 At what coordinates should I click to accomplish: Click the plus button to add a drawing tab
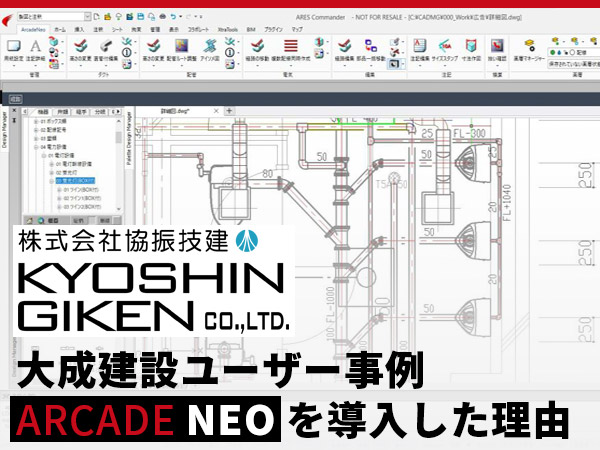(x=229, y=111)
